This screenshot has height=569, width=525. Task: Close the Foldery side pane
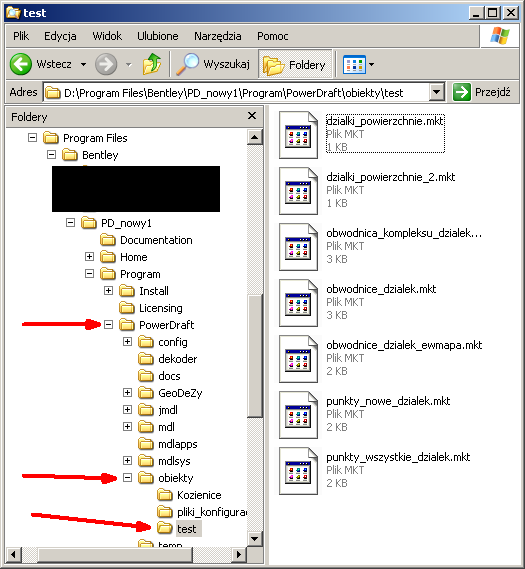pos(252,116)
